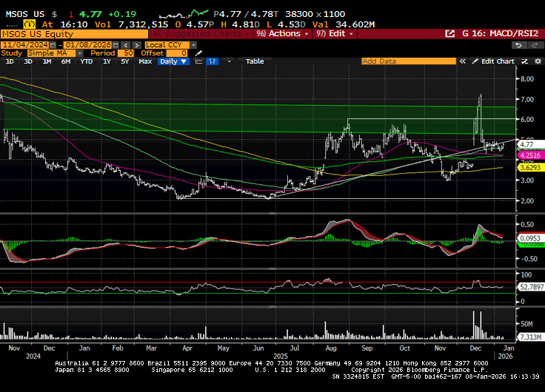
Task: Select the 1D time range
Action: [10, 61]
